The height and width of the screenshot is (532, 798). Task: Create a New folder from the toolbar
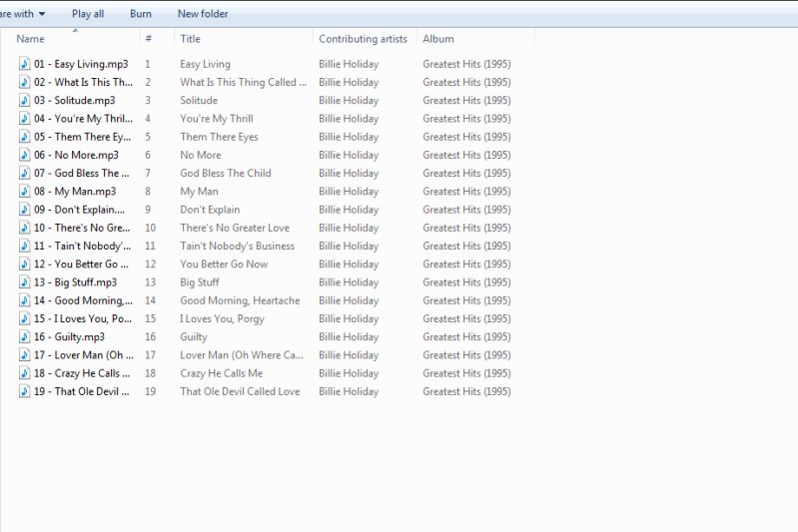[x=203, y=14]
